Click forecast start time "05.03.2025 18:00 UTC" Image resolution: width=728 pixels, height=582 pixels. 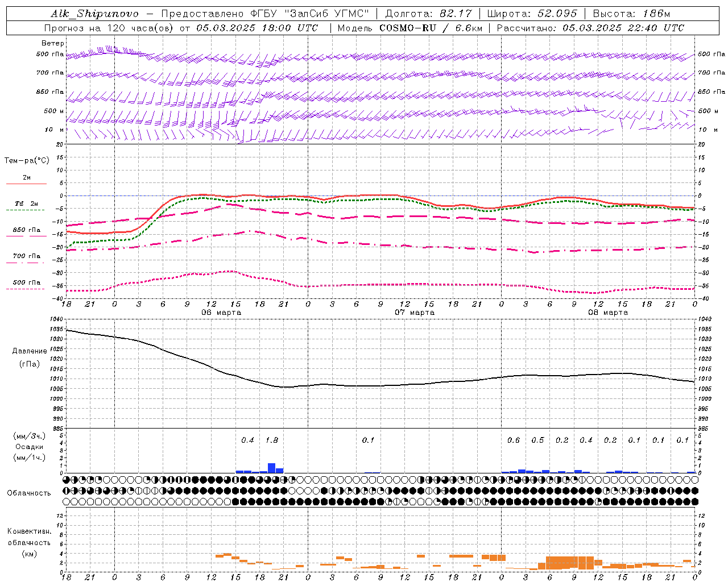(257, 28)
